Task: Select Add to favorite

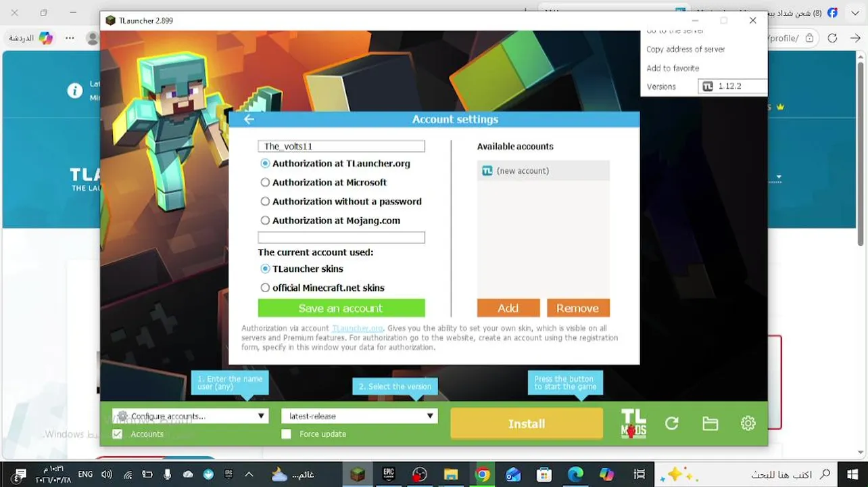Action: tap(673, 68)
